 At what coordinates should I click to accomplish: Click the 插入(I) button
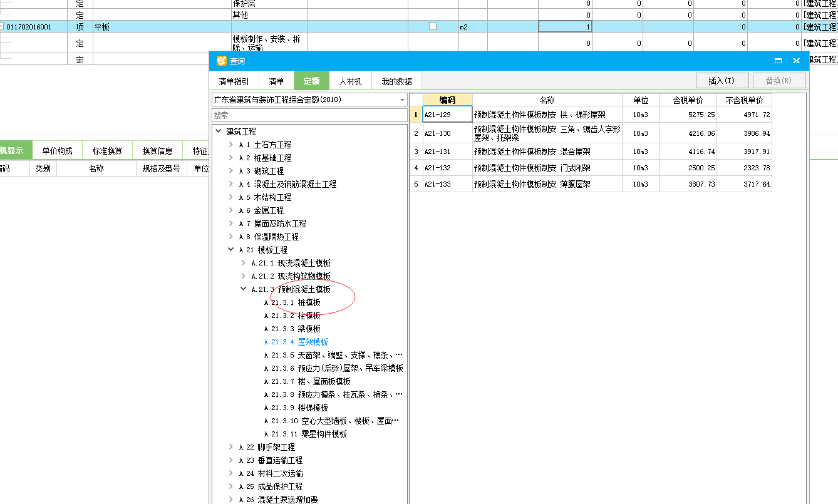(x=722, y=81)
